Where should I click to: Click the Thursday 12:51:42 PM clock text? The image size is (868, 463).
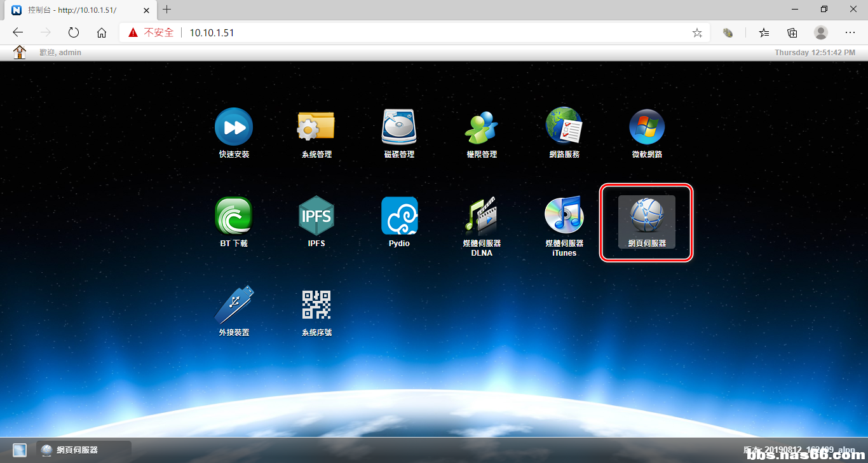click(x=815, y=53)
